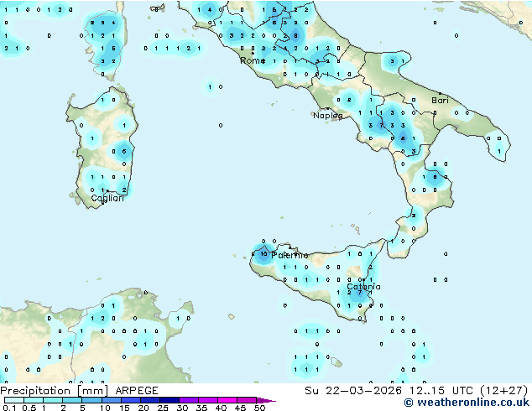
Task: Click the 7 mm value near Catania
Action: [x=360, y=292]
